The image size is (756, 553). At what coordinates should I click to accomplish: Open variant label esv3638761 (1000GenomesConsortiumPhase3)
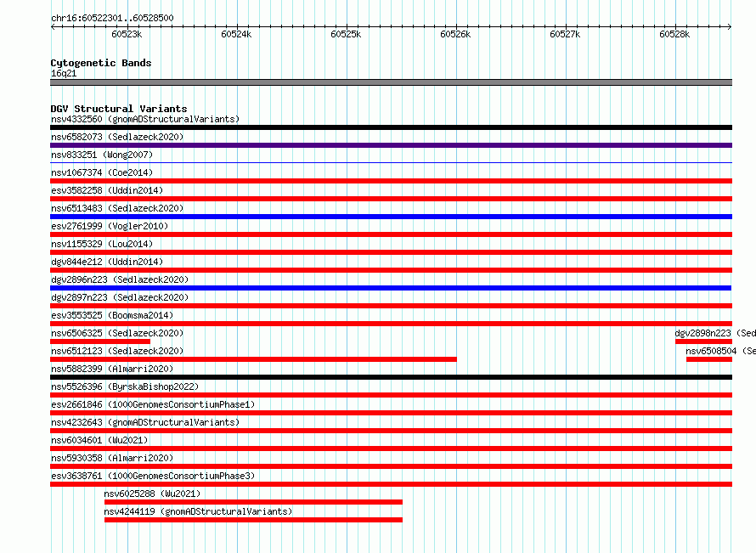point(153,476)
